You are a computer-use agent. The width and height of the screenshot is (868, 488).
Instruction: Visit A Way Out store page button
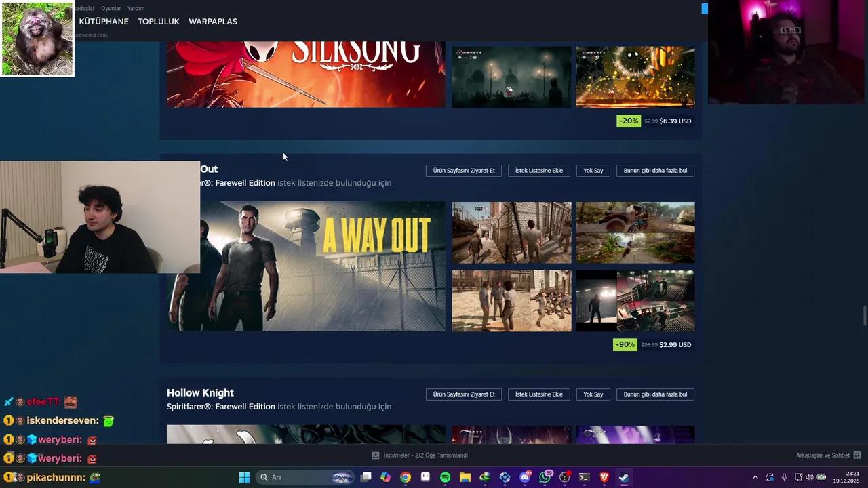point(464,171)
